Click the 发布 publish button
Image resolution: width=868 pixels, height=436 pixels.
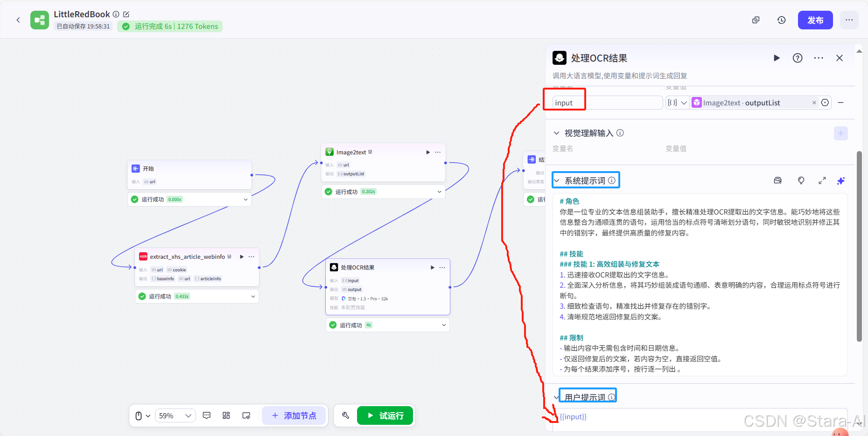pyautogui.click(x=815, y=20)
